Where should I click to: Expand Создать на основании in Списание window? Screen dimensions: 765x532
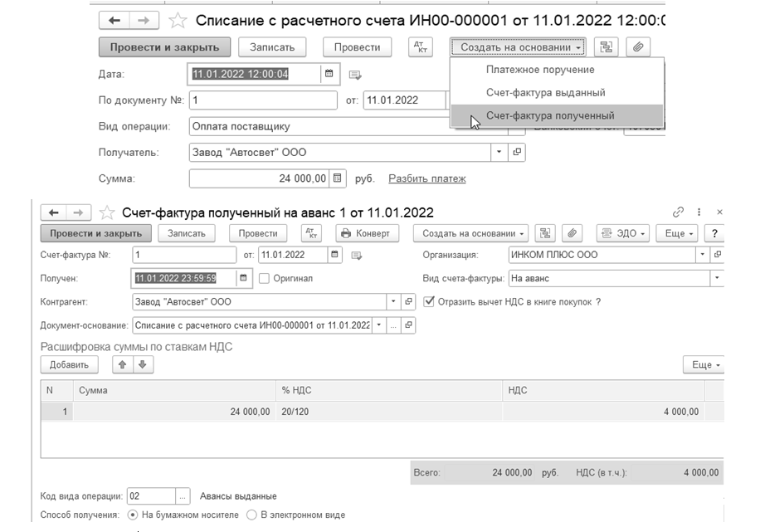tap(518, 47)
